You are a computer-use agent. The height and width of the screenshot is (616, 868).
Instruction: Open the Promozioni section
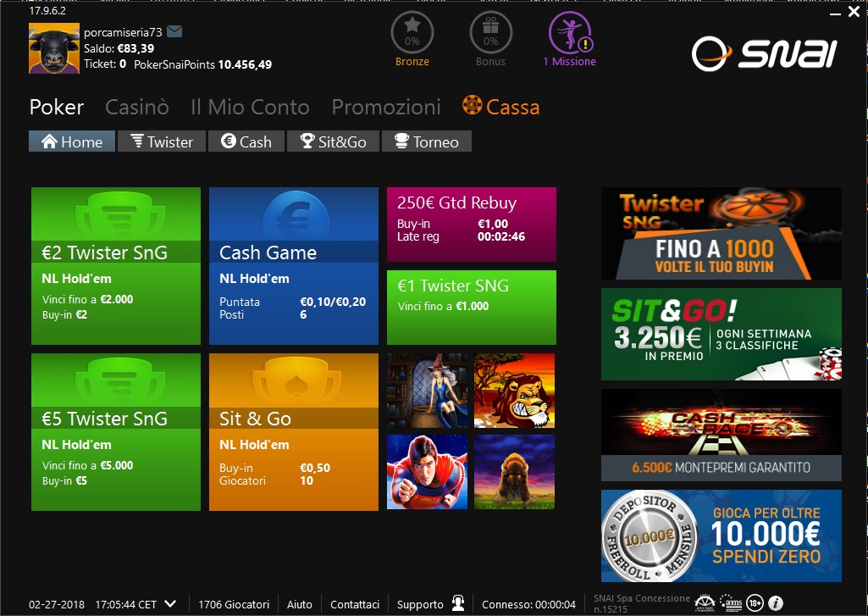coord(386,107)
